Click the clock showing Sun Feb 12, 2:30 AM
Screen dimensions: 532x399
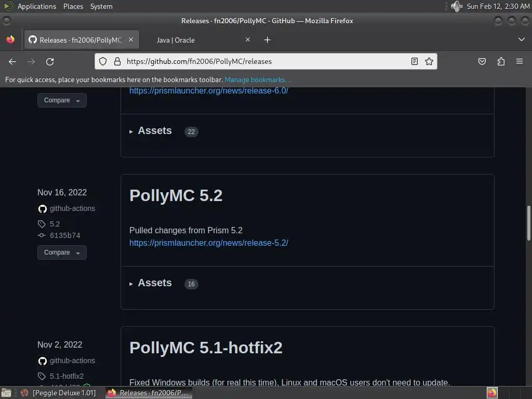[498, 6]
